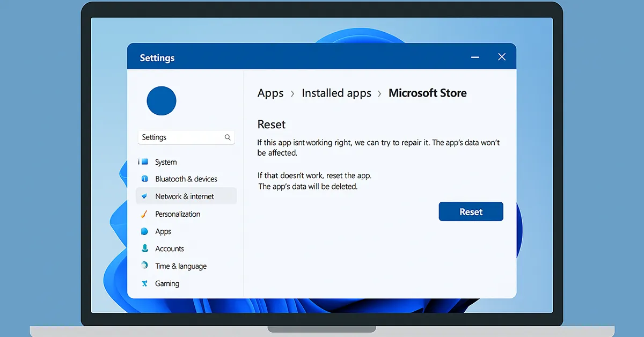
Task: Open Bluatooth & devices settings
Action: click(186, 179)
